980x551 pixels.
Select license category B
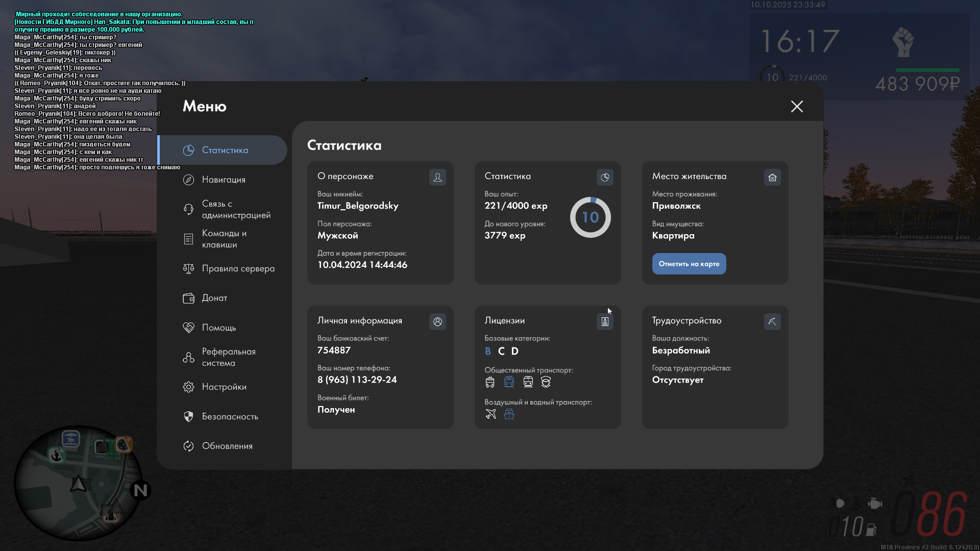(487, 351)
